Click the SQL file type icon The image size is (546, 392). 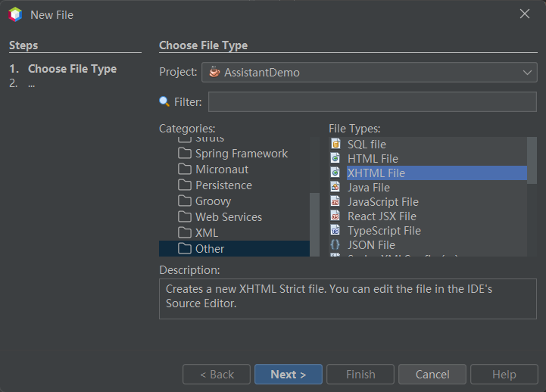point(335,144)
